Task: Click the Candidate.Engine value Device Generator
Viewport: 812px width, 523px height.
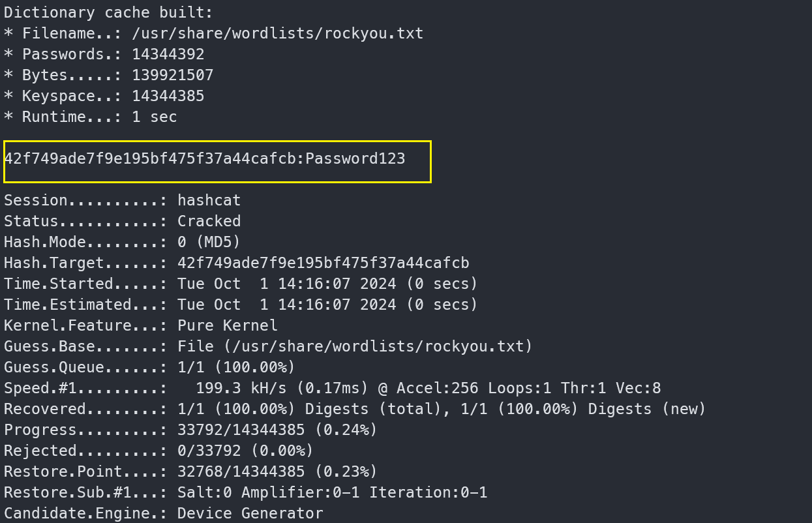Action: click(x=250, y=513)
